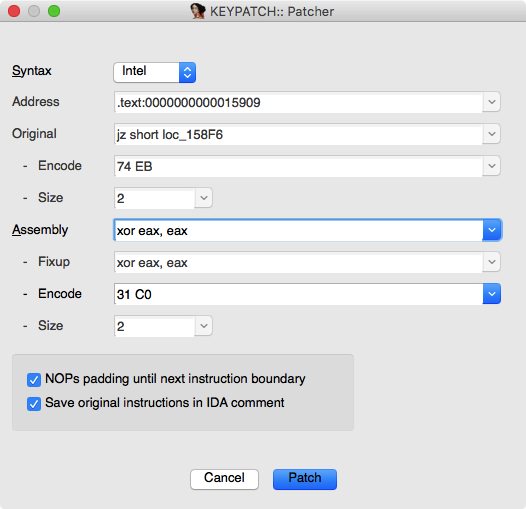The height and width of the screenshot is (509, 526).
Task: Click the Patch button
Action: coord(305,479)
